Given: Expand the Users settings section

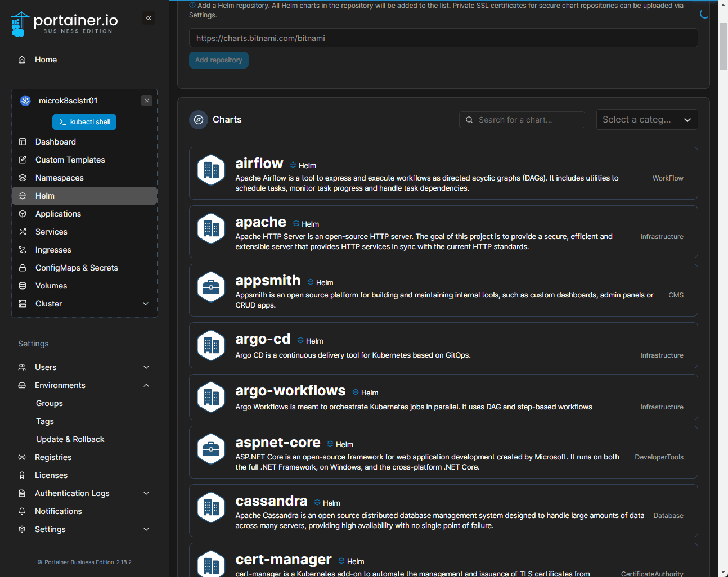Looking at the screenshot, I should click(x=146, y=367).
